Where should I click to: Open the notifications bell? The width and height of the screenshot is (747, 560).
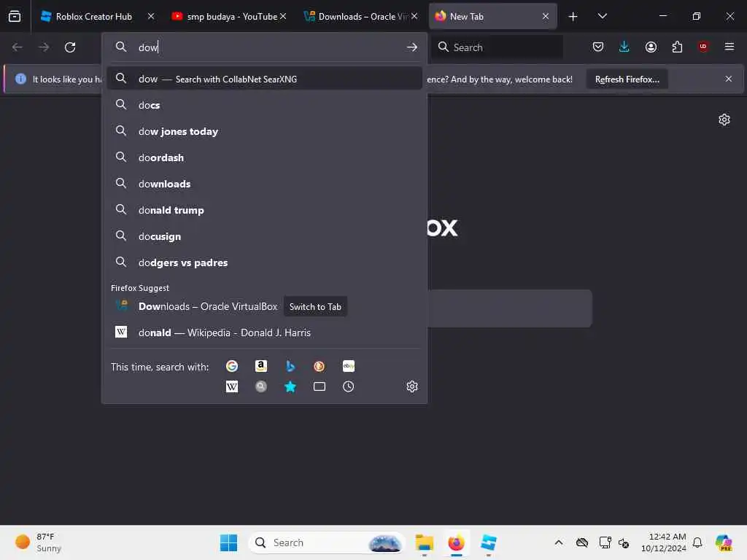point(697,542)
